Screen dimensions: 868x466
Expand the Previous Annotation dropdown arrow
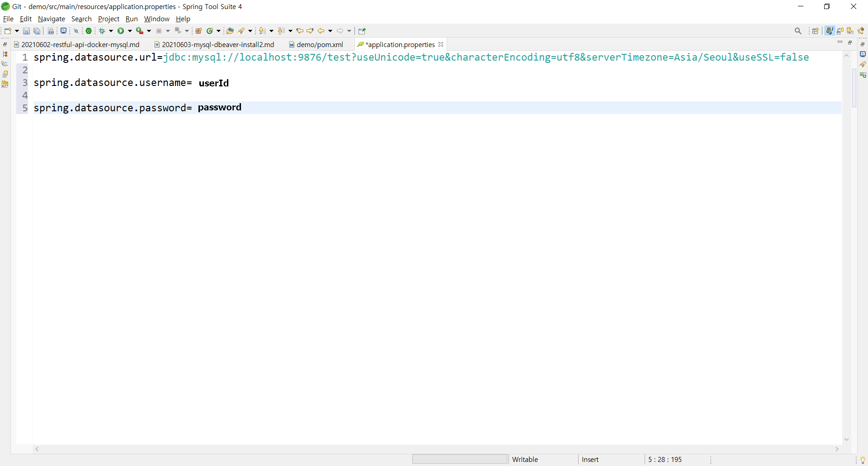click(x=291, y=31)
